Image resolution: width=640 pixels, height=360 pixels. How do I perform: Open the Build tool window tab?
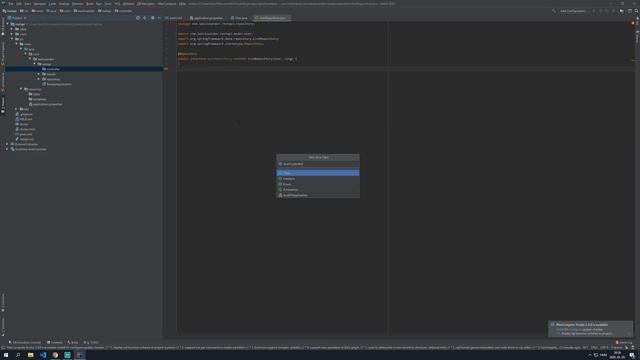(x=73, y=342)
